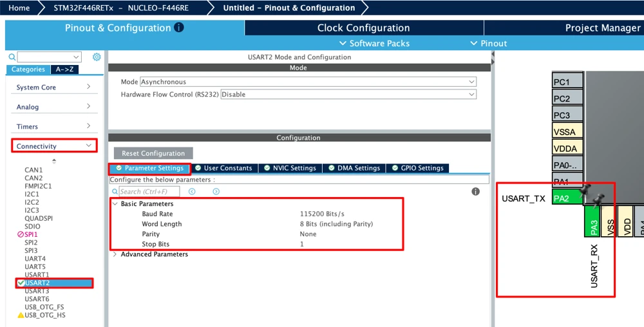
Task: Open the peripheral search dropdown arrow
Action: click(x=76, y=57)
